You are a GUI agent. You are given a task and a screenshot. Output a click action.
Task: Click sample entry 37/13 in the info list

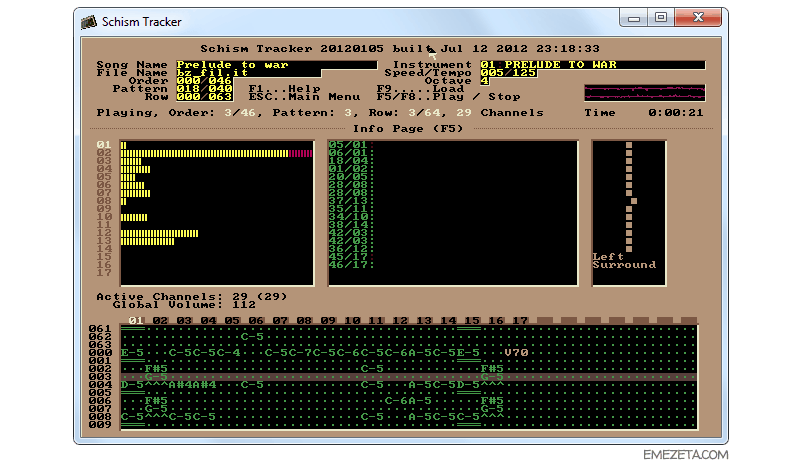coord(348,201)
